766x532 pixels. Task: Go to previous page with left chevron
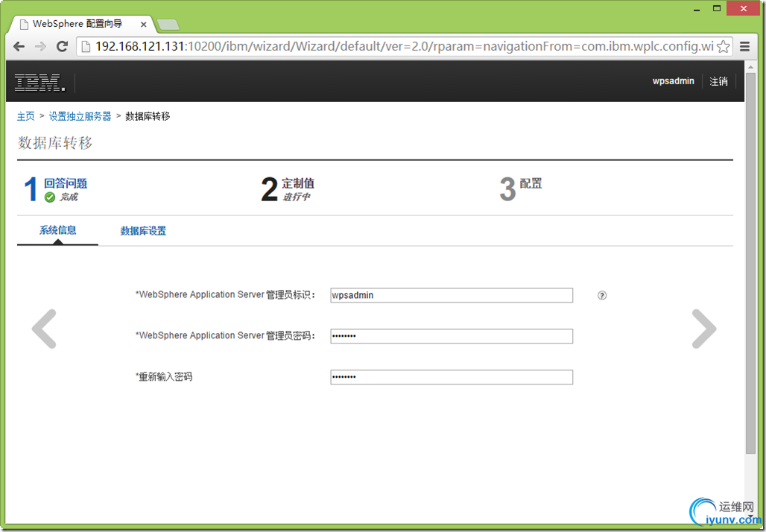(44, 329)
